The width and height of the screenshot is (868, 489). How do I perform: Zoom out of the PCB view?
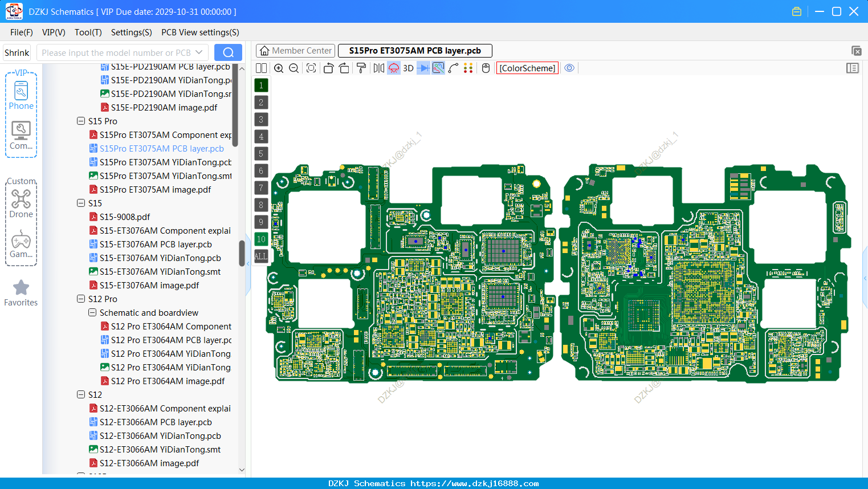(x=294, y=68)
